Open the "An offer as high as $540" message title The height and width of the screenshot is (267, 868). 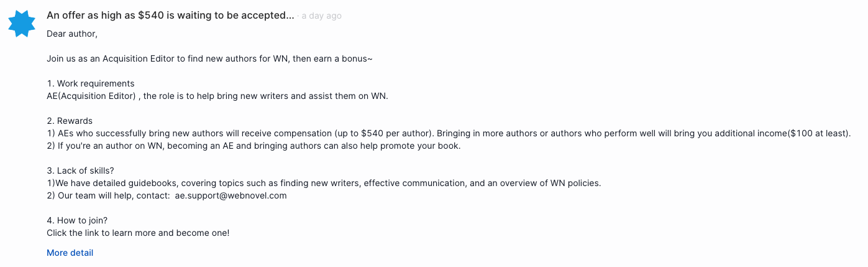click(170, 16)
